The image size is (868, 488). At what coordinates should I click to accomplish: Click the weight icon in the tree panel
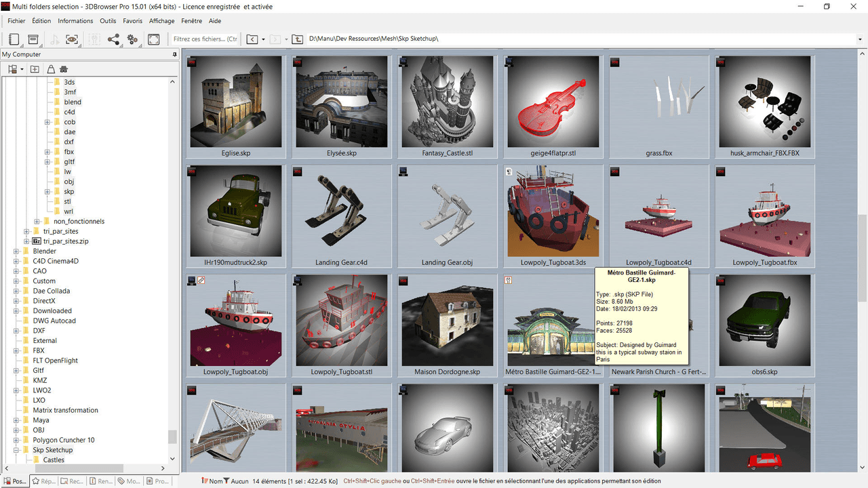coord(52,69)
